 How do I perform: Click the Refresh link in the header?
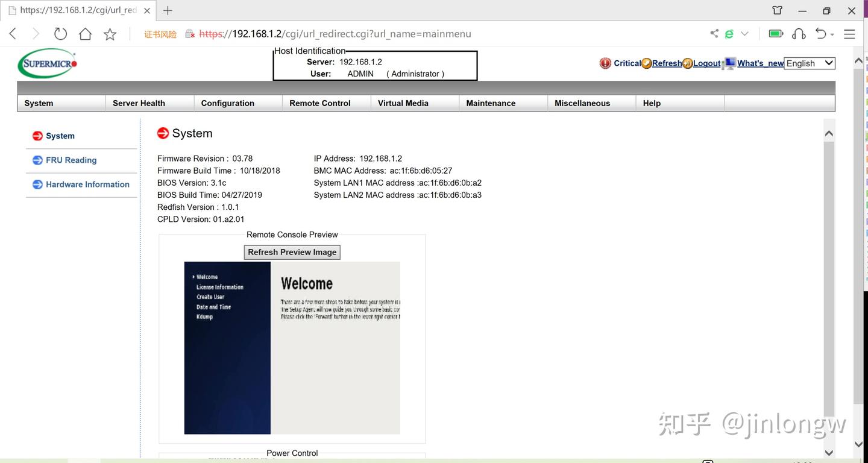[x=667, y=63]
